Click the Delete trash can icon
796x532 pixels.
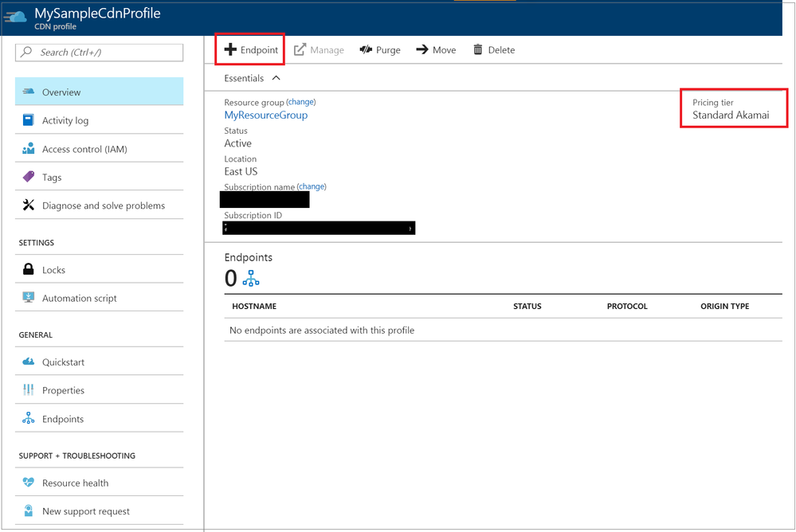pyautogui.click(x=478, y=49)
